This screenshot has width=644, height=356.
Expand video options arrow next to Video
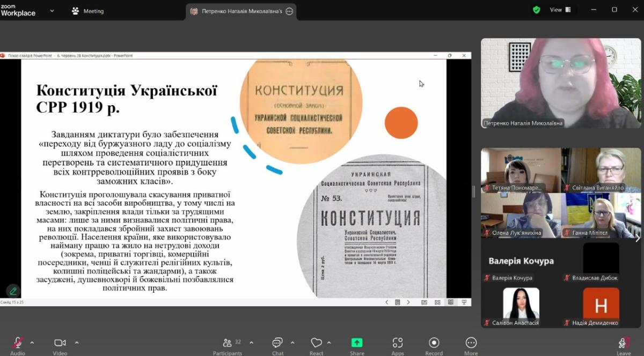click(x=77, y=342)
